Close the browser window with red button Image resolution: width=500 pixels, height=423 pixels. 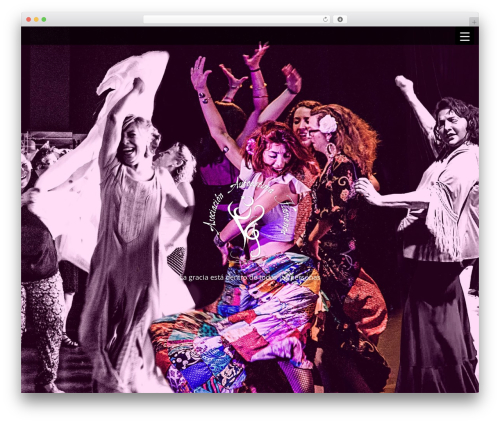pyautogui.click(x=29, y=20)
